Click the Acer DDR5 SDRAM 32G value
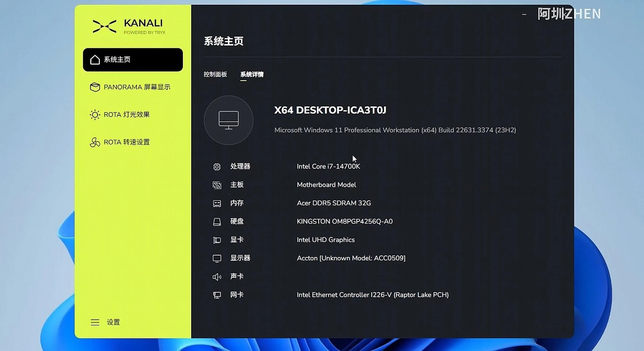 334,203
